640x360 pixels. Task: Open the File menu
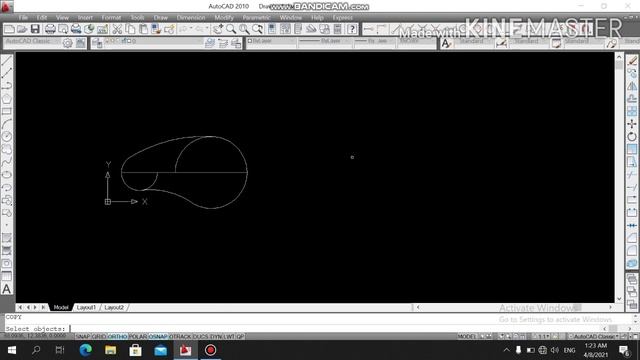[x=23, y=18]
